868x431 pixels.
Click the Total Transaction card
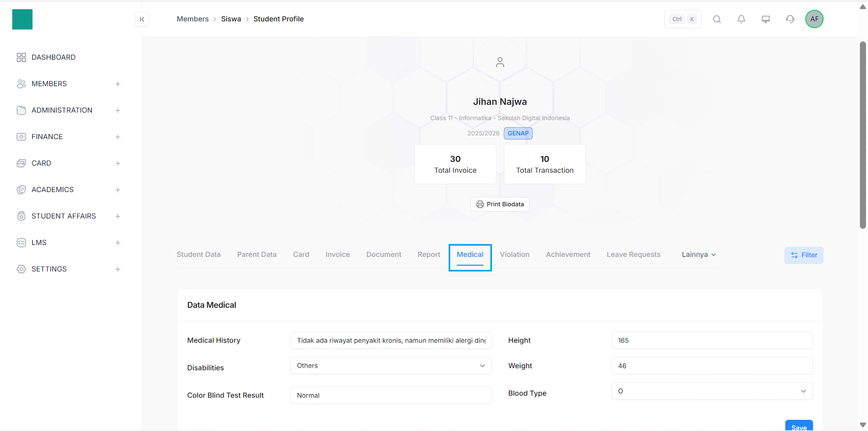coord(545,164)
